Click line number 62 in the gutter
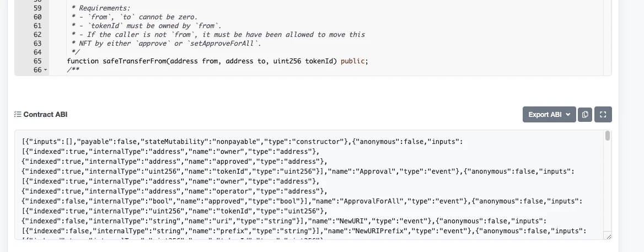This screenshot has width=644, height=252. [x=37, y=35]
